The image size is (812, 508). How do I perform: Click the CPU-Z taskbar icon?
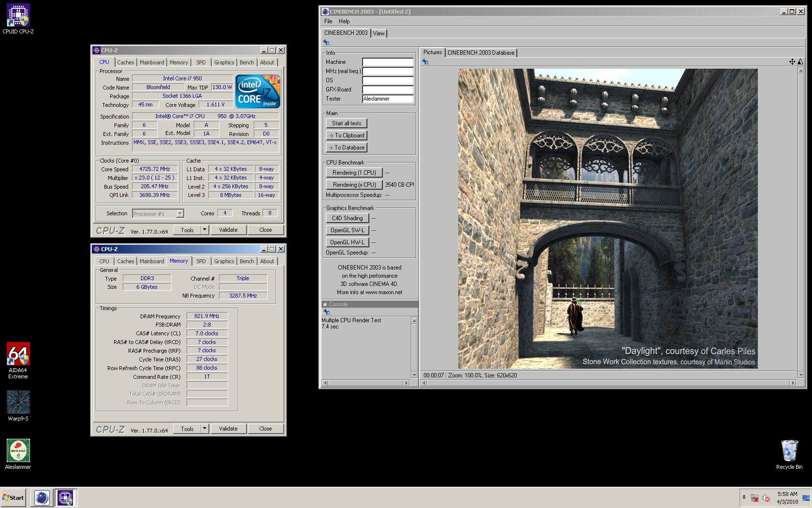[x=65, y=497]
